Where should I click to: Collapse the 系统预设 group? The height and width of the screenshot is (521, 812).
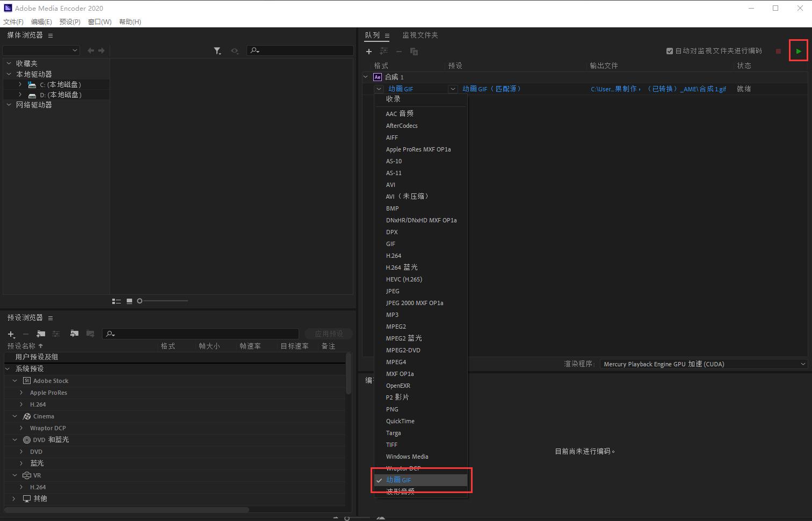tap(8, 369)
